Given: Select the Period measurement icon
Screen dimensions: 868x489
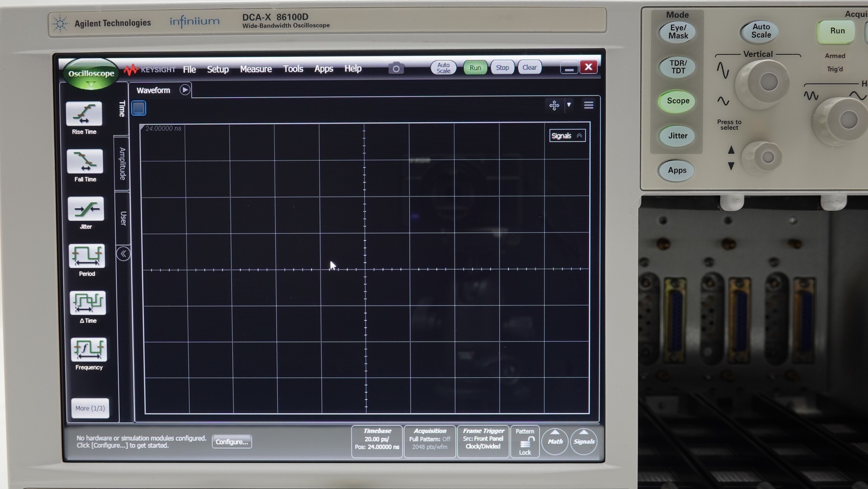Looking at the screenshot, I should (x=87, y=256).
